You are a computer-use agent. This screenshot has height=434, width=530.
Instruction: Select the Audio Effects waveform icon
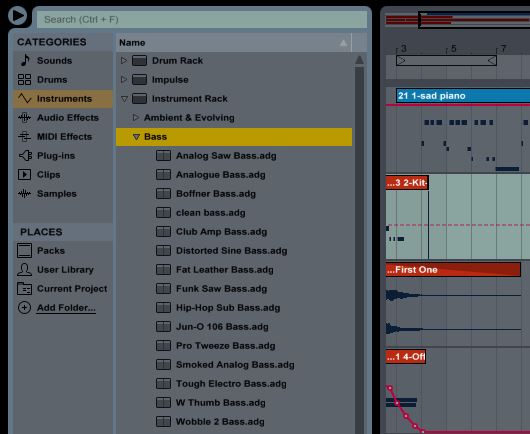(24, 118)
